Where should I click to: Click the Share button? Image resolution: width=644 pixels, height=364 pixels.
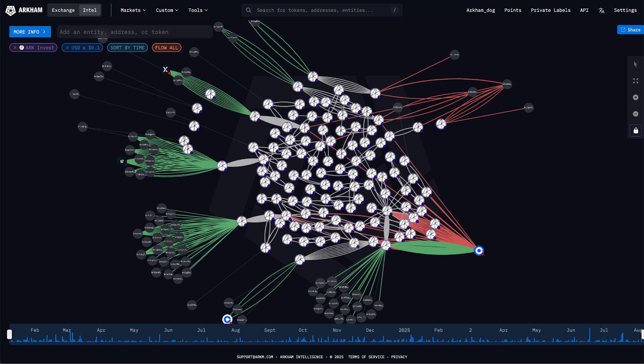[630, 30]
